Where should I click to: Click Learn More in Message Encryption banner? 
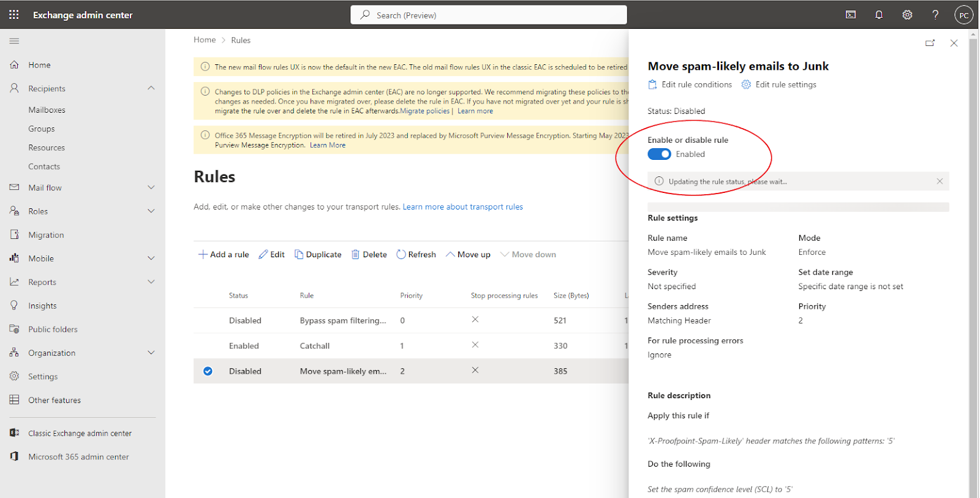328,145
